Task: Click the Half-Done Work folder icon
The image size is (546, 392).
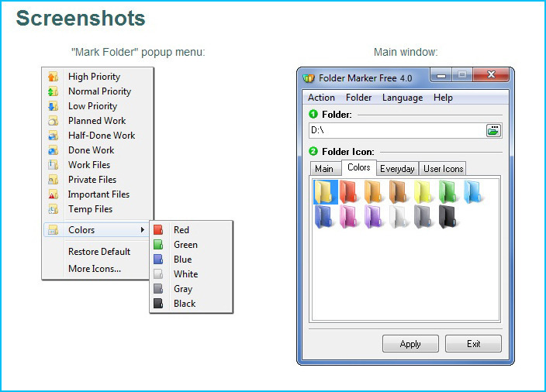Action: point(53,136)
